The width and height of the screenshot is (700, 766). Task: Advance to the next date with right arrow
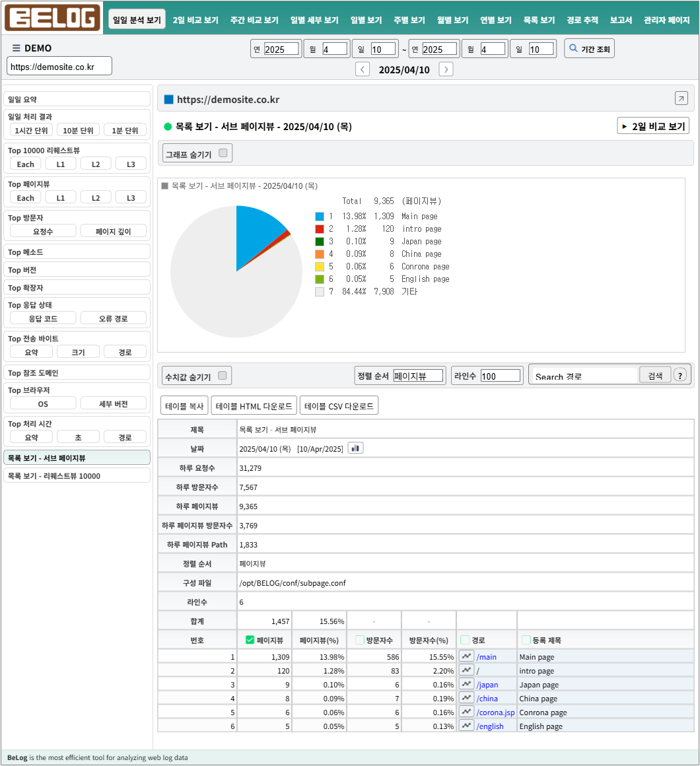(x=446, y=69)
